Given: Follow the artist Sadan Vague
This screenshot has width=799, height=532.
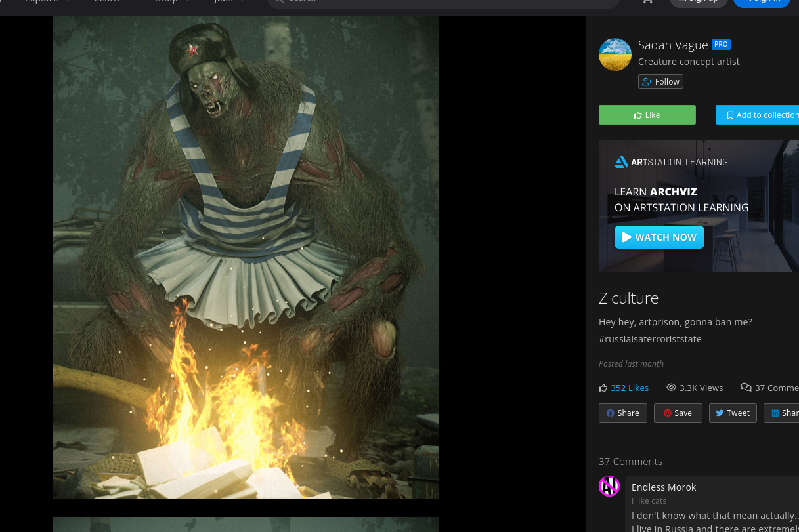Looking at the screenshot, I should (x=660, y=81).
